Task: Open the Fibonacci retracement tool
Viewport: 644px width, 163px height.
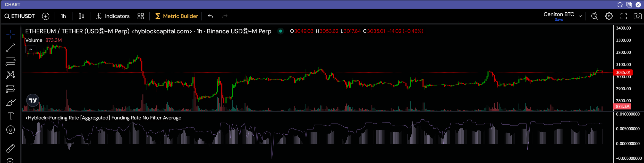Action: pos(11,61)
